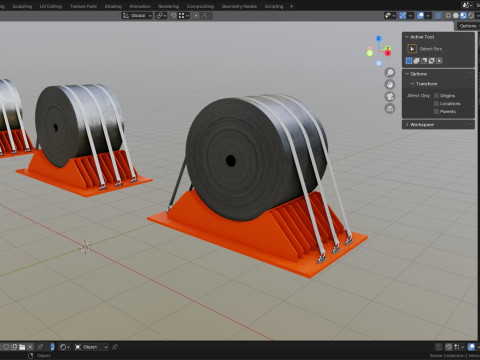This screenshot has height=360, width=480.
Task: Enable the Locations checkbox
Action: [x=436, y=104]
